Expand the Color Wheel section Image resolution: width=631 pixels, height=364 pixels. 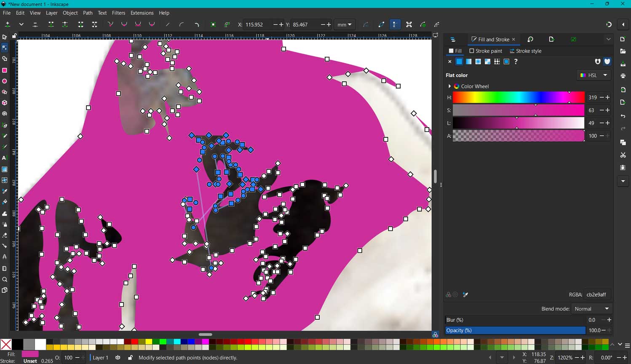click(449, 86)
